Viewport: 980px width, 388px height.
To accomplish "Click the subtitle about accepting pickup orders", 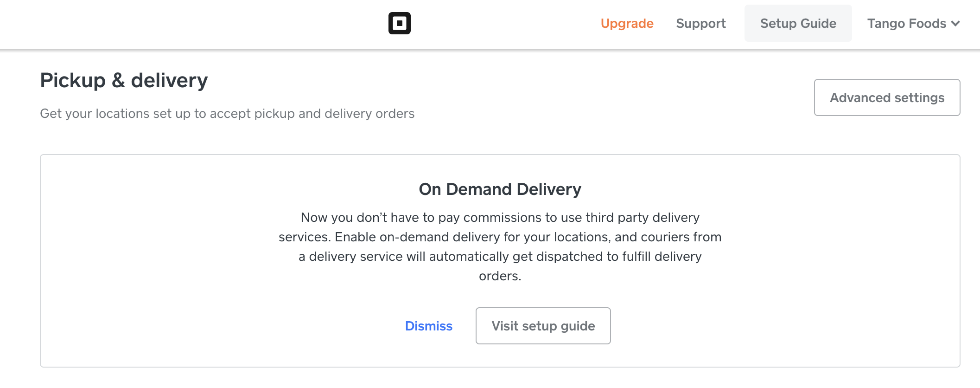I will click(x=227, y=114).
